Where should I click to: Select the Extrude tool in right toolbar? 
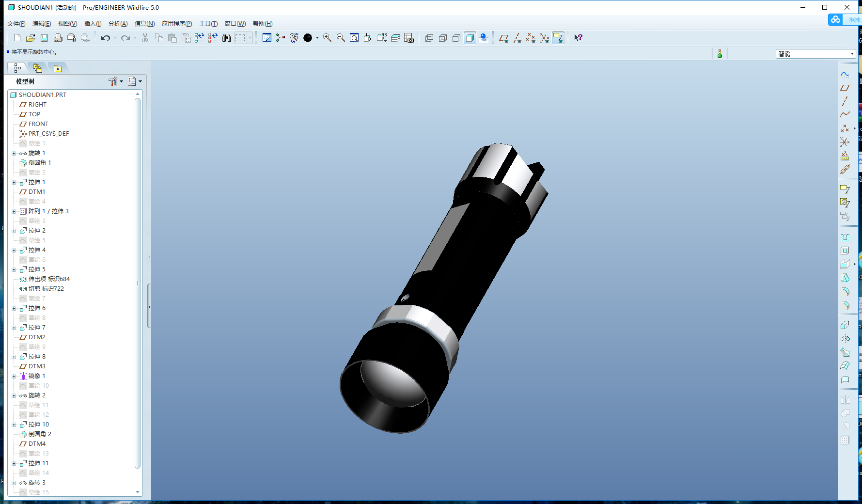[845, 325]
